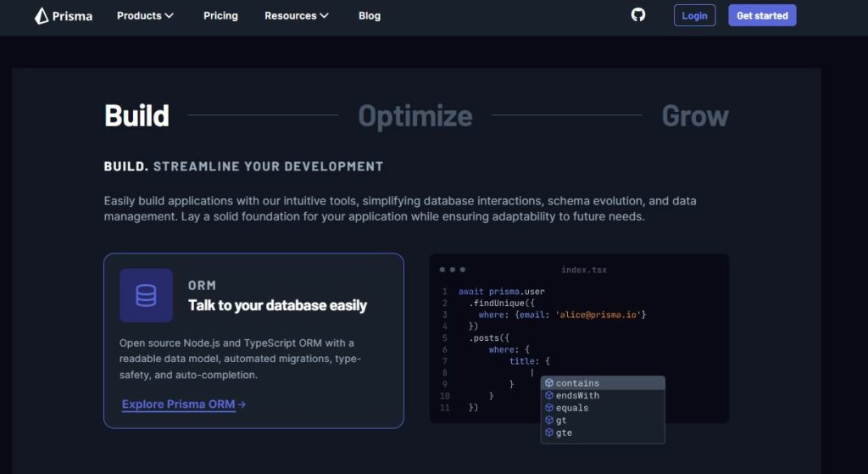This screenshot has height=474, width=868.
Task: Click the 'Talk to your database easily' heading
Action: (x=277, y=305)
